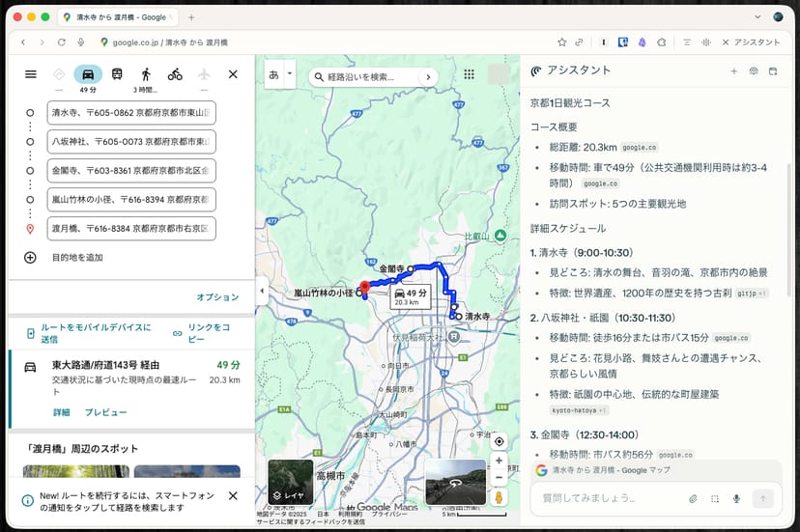This screenshot has width=800, height=532.
Task: Open the Google apps grid
Action: coord(469,74)
